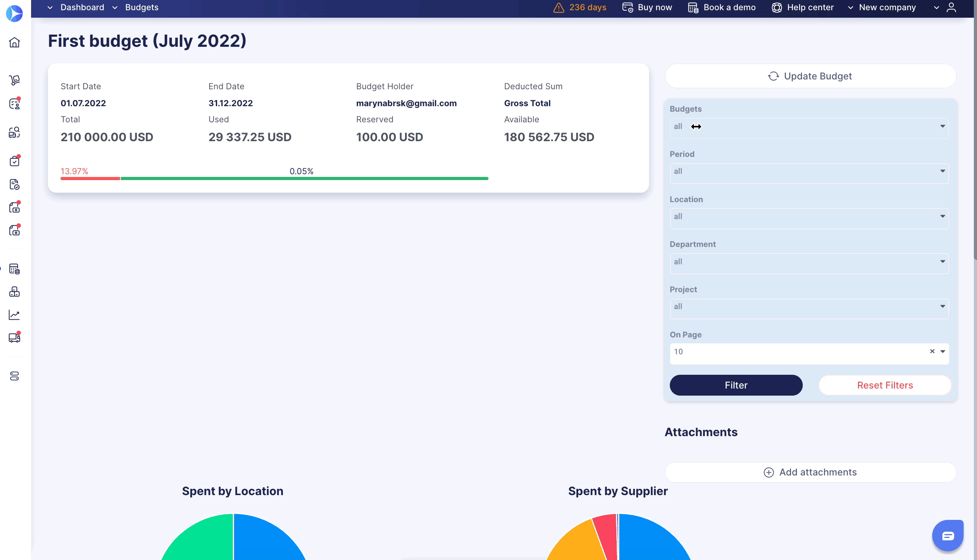
Task: Go to Budgets in top navigation
Action: [x=142, y=7]
